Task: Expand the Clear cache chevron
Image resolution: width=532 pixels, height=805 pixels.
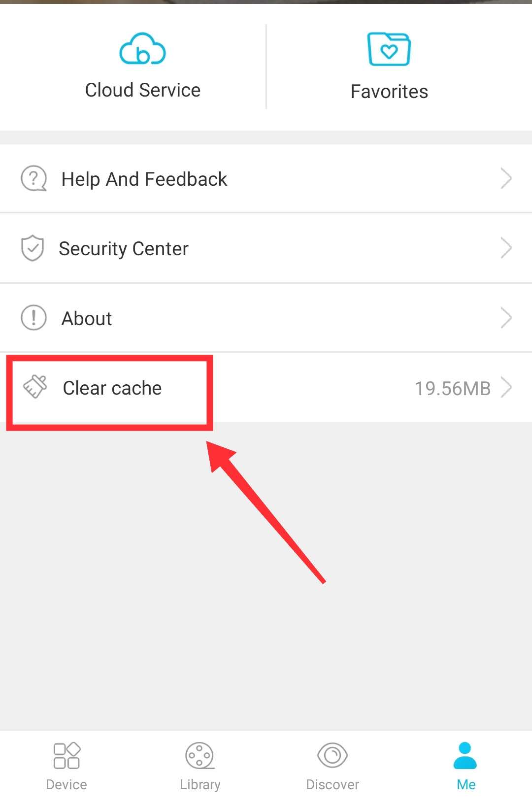Action: point(506,387)
